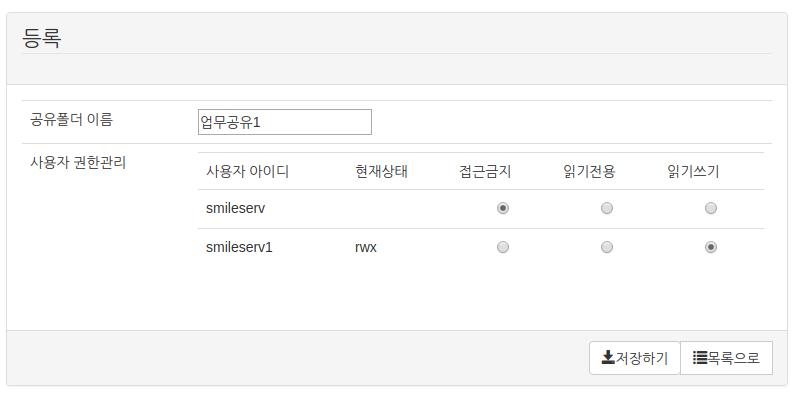This screenshot has height=394, width=795.
Task: Select 읽기쓰기 for user smileserv
Action: pyautogui.click(x=711, y=208)
